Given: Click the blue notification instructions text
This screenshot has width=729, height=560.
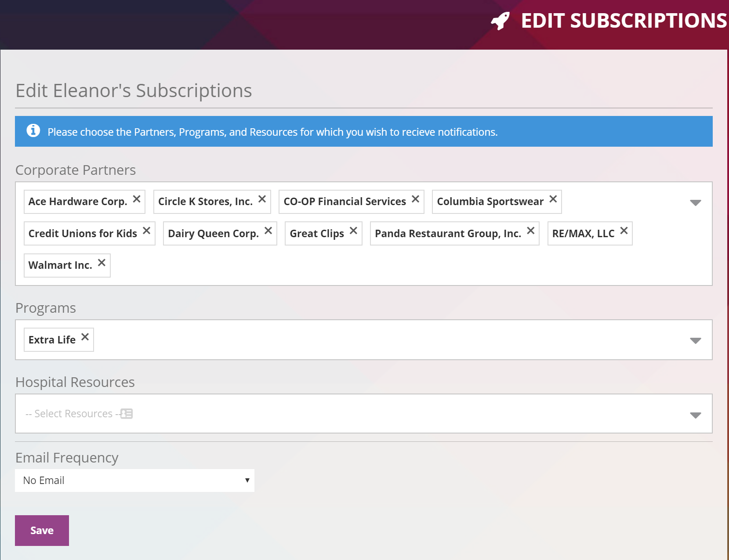Looking at the screenshot, I should pos(272,132).
